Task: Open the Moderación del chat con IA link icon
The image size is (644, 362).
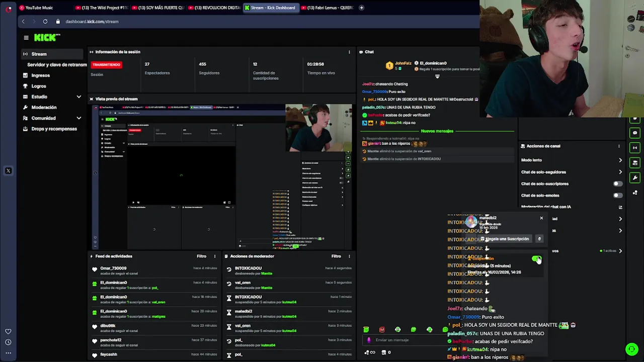Action: (x=620, y=207)
